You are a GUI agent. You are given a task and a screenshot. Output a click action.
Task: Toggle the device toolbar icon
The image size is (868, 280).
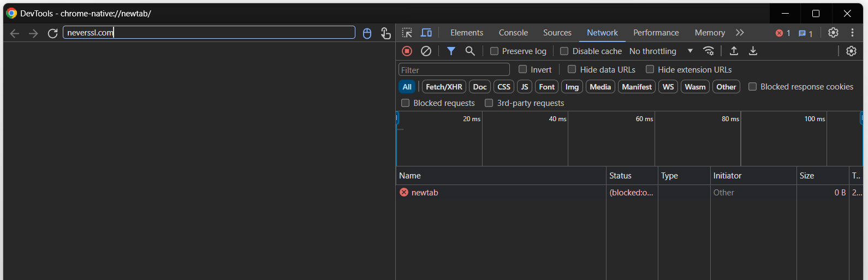click(426, 33)
